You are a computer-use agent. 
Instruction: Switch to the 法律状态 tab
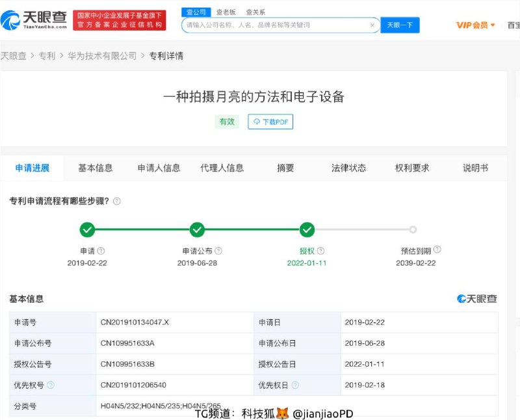(x=348, y=167)
